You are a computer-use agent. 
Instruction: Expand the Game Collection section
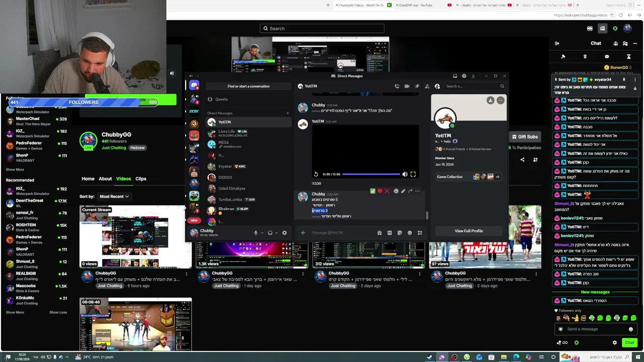coord(469,177)
